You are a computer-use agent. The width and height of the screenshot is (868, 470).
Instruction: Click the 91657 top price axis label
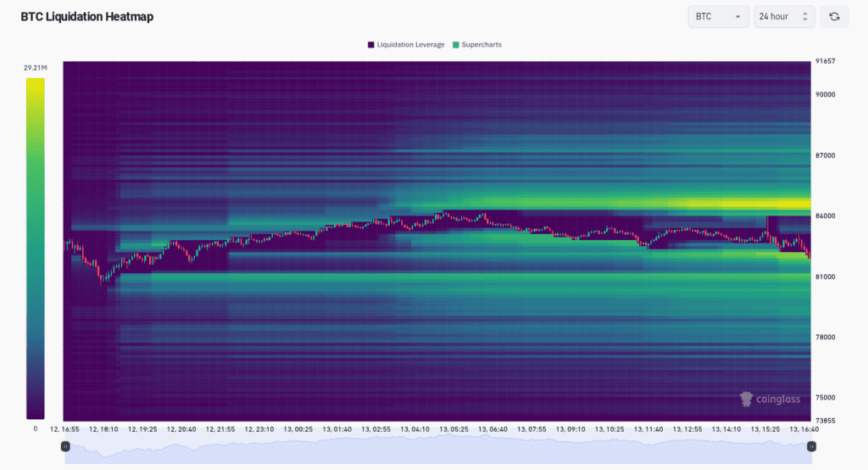click(x=826, y=61)
